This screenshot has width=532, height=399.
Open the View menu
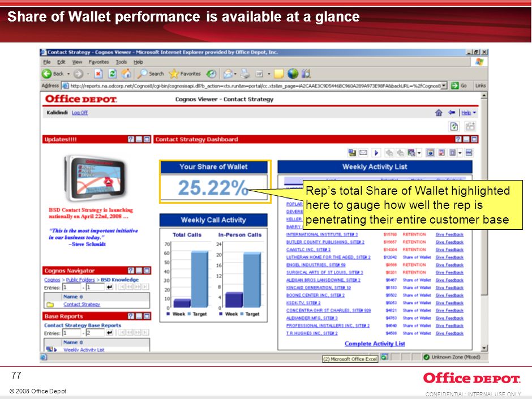pos(78,62)
